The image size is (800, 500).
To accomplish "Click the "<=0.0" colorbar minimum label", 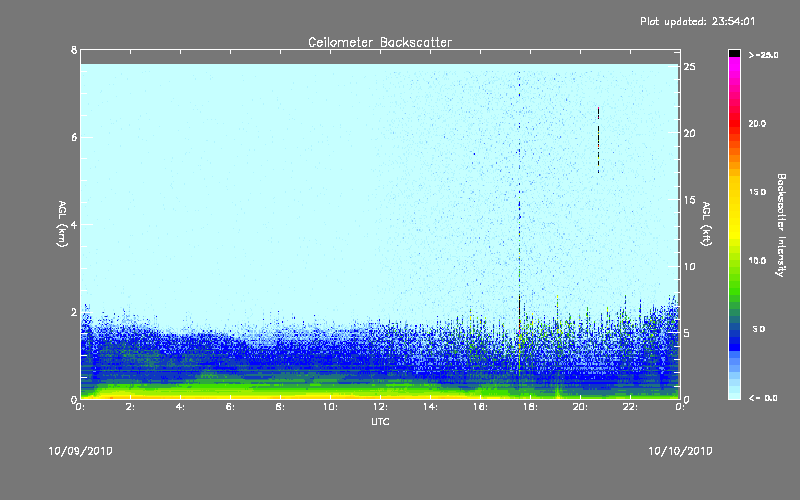I will (x=763, y=398).
